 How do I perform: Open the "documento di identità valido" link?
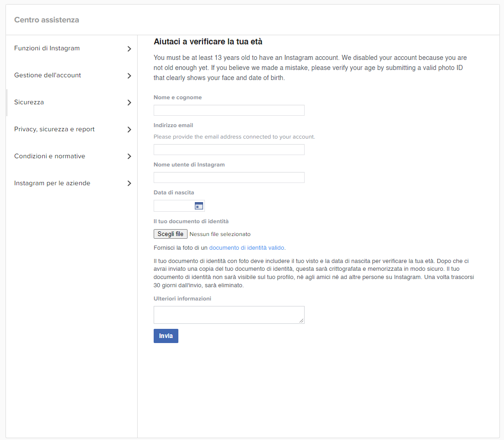tap(247, 247)
